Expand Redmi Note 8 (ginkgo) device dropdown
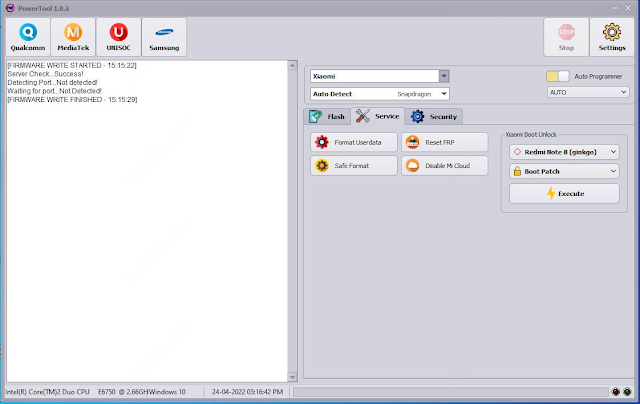The image size is (640, 404). (x=564, y=152)
